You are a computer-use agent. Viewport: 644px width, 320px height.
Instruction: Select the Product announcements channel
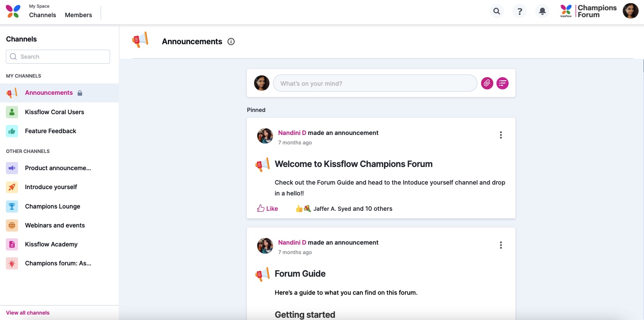[59, 168]
